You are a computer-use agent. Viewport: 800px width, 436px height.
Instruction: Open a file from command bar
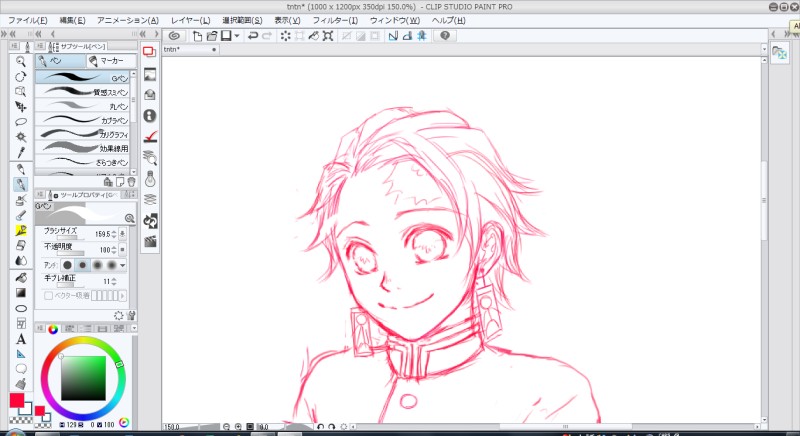click(211, 36)
